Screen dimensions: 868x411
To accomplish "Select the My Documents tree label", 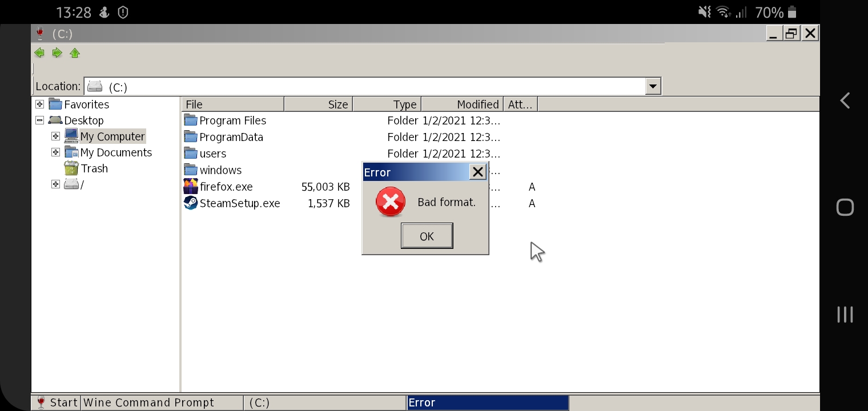I will point(116,152).
